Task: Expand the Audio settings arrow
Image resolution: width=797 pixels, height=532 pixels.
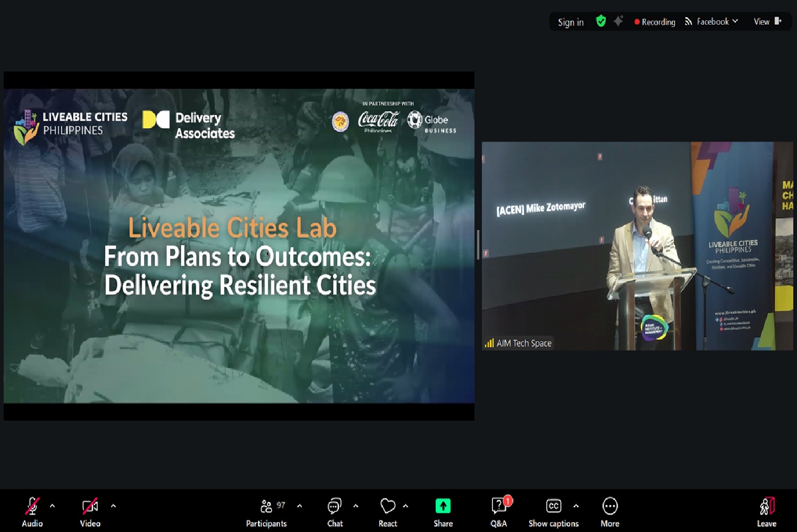Action: coord(52,506)
